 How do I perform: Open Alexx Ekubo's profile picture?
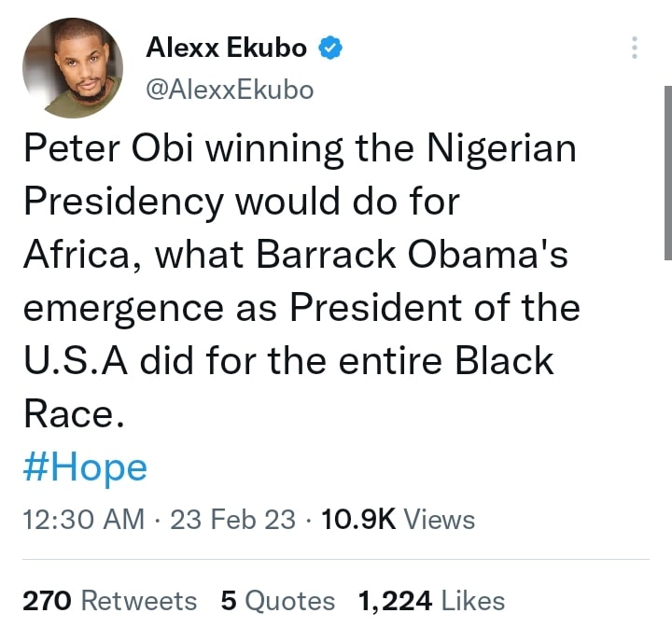(73, 68)
